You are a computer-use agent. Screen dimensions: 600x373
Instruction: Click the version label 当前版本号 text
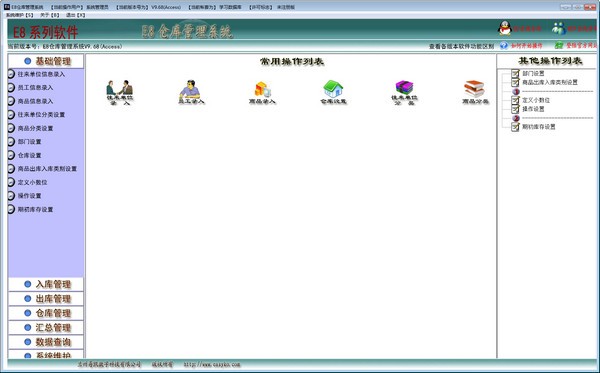[x=65, y=47]
